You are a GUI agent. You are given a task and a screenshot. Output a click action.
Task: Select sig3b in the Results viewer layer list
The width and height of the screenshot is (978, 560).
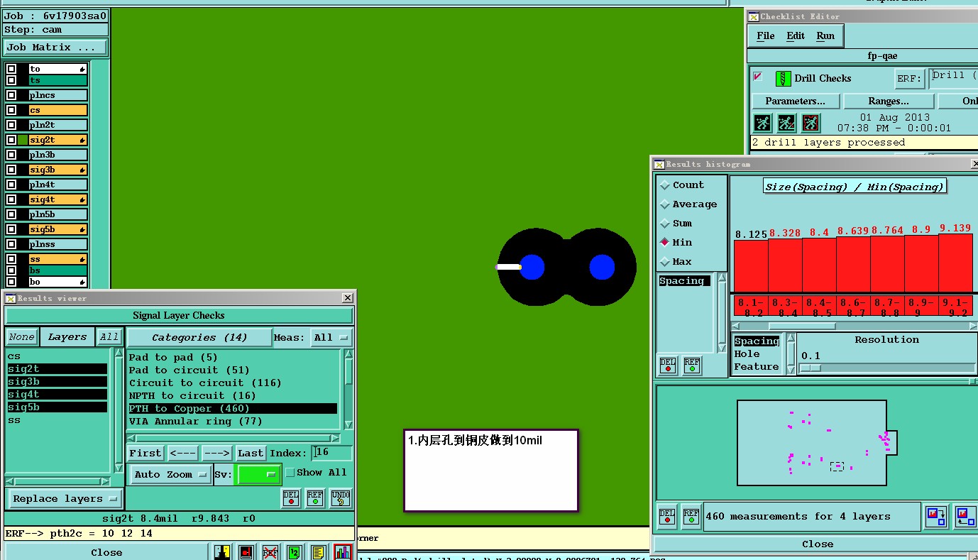point(57,382)
